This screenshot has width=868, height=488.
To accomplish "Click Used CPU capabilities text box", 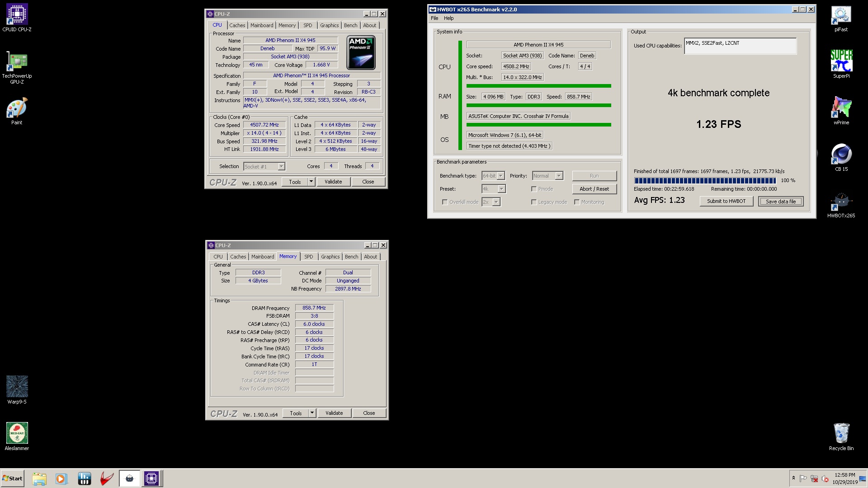I will click(x=740, y=46).
